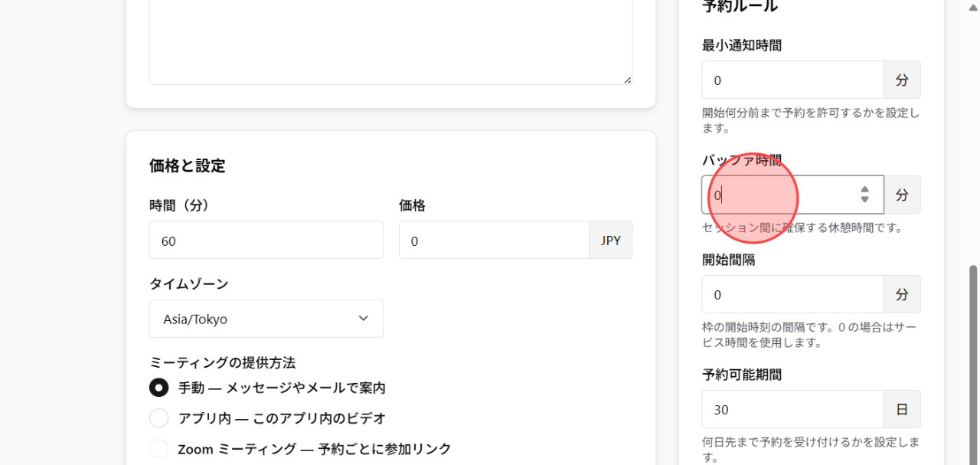
Task: Click the 予約ルール heading
Action: 740,7
